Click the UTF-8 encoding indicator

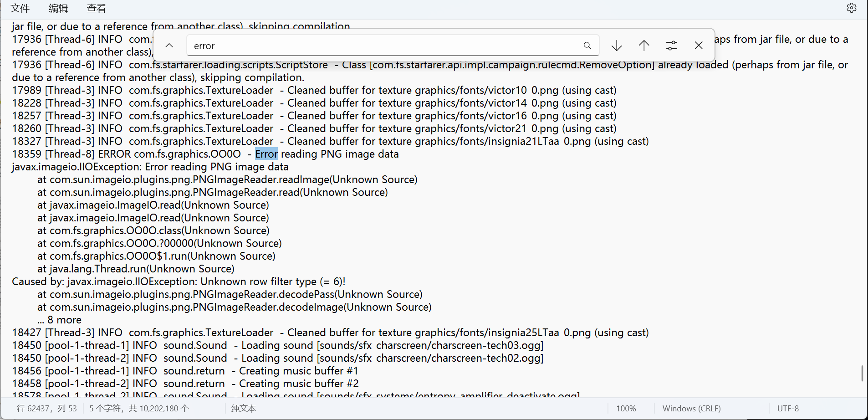pos(788,409)
